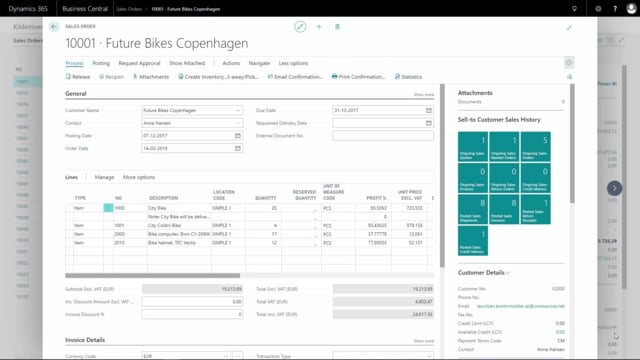
Task: Click the round next-record arrow button
Action: 614,188
